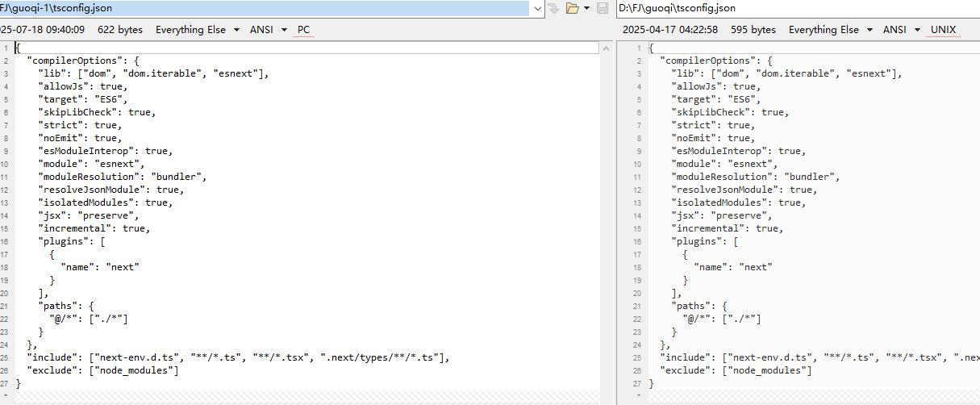This screenshot has height=405, width=980.
Task: Click the right pane "moduleResolution" line
Action: pyautogui.click(x=756, y=177)
